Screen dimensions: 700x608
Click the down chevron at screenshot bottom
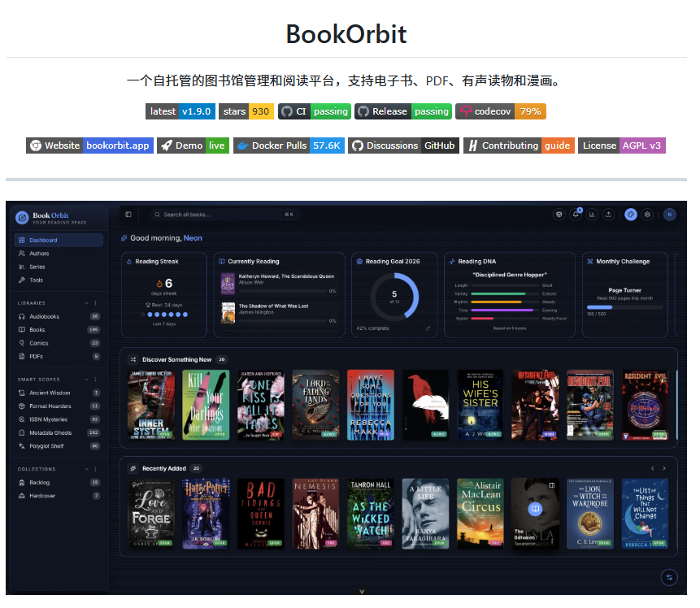pyautogui.click(x=362, y=592)
